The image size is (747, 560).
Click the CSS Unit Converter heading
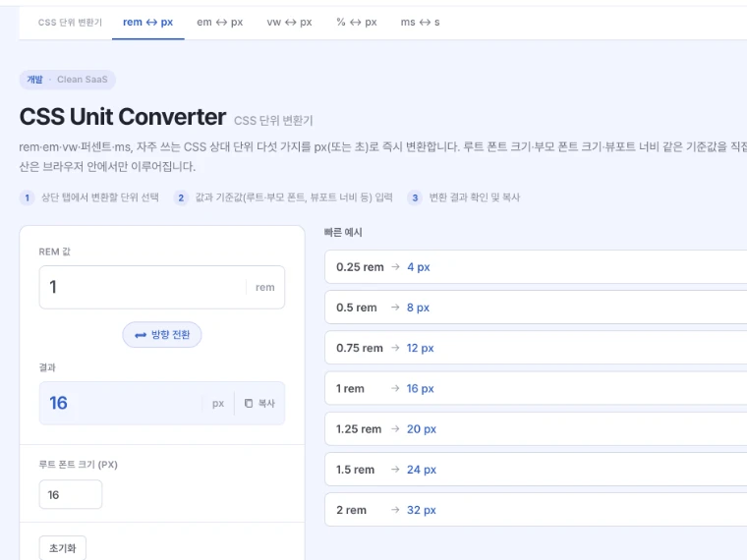click(x=123, y=117)
